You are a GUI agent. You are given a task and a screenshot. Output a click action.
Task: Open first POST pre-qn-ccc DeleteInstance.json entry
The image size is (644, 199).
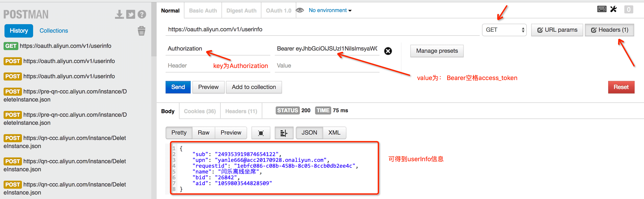(x=65, y=95)
